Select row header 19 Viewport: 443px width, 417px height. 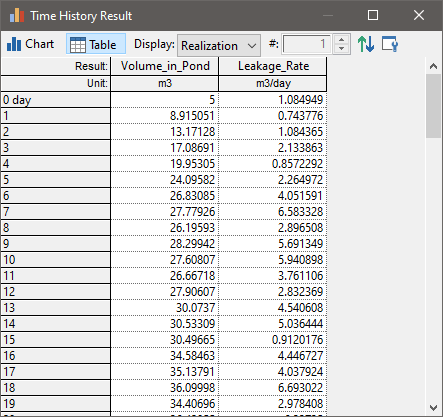[55, 404]
